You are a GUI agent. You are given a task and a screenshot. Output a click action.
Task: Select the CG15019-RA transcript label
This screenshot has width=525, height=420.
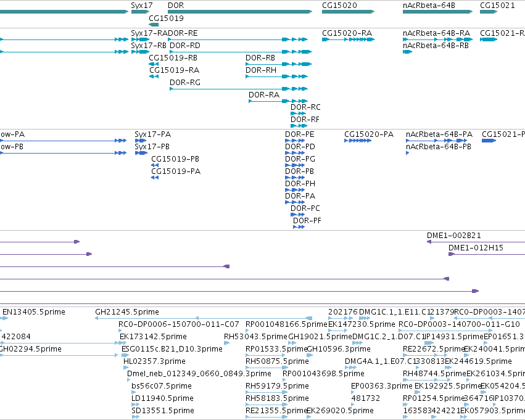[174, 70]
